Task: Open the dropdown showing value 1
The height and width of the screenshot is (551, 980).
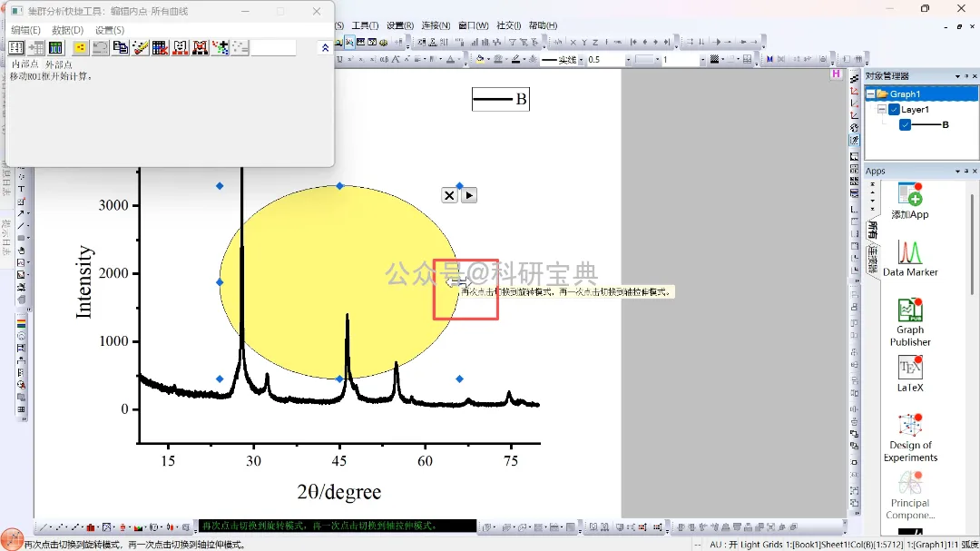Action: pos(702,59)
